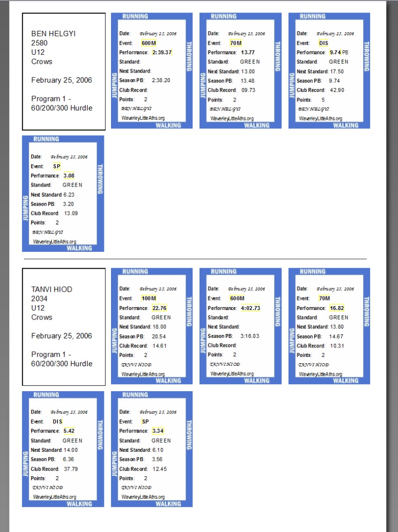The height and width of the screenshot is (532, 398).
Task: Click the 9.74 PB performance on Ben's DIS card
Action: (335, 52)
